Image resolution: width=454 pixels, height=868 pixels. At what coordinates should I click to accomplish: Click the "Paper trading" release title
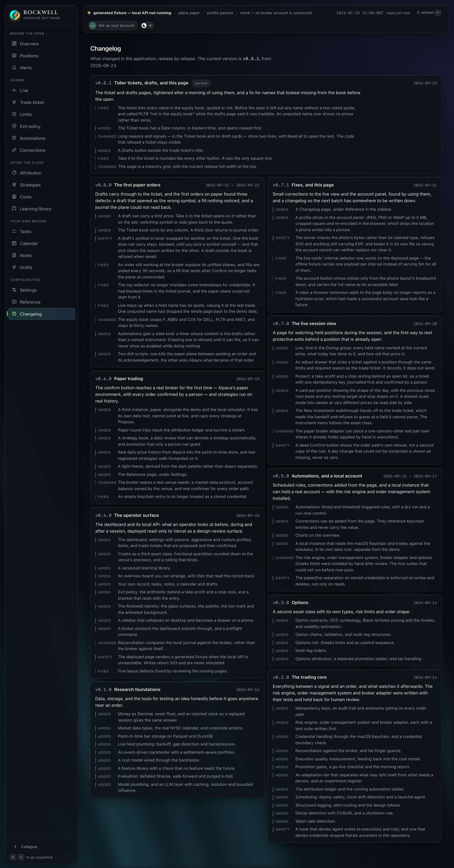click(x=128, y=379)
